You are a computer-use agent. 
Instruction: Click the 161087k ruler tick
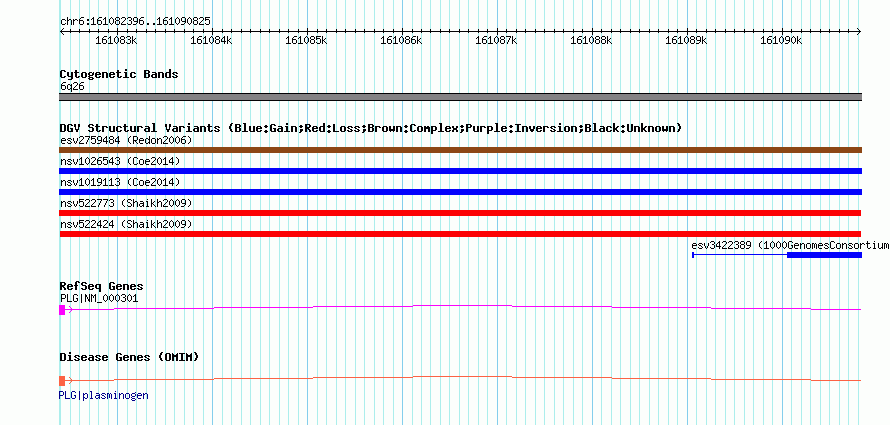click(497, 40)
